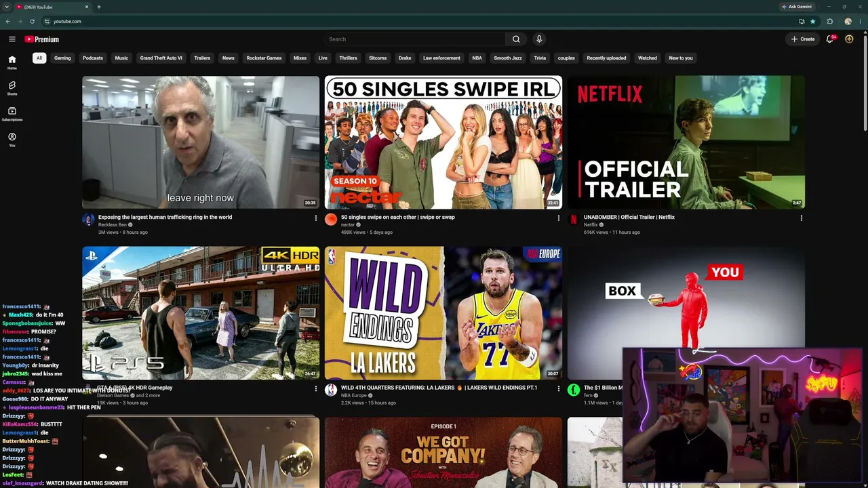Open the YouTube account avatar menu
The height and width of the screenshot is (488, 868).
click(849, 39)
